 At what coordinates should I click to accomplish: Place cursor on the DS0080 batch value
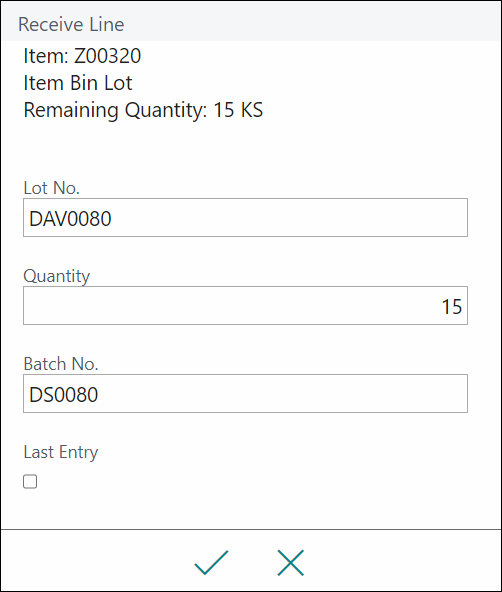(64, 395)
